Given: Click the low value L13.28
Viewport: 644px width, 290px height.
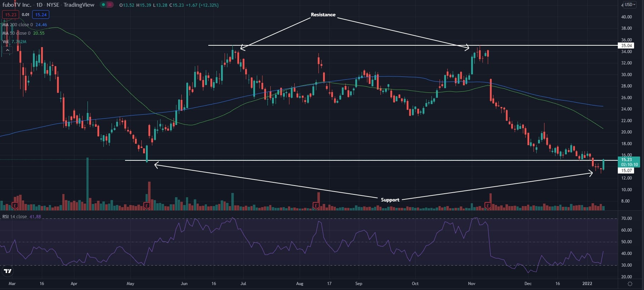Looking at the screenshot, I should point(160,5).
